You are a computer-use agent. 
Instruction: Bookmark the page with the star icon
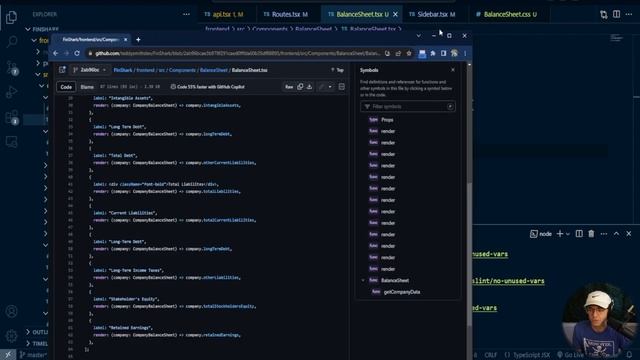409,53
